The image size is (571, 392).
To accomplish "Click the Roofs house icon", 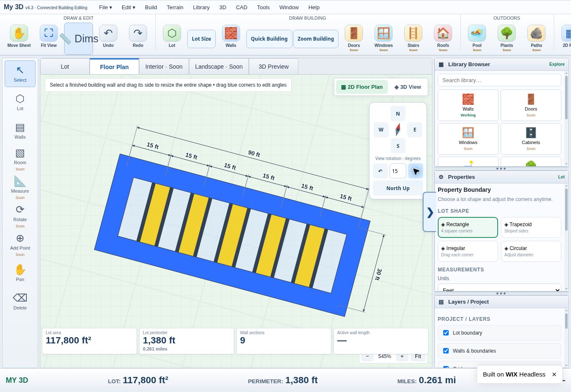I will [x=443, y=33].
